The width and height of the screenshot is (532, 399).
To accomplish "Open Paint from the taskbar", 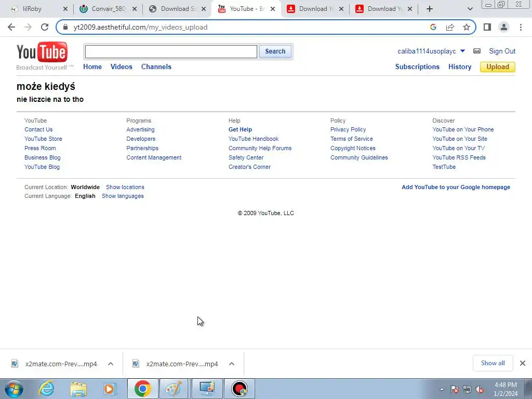I will tap(174, 389).
